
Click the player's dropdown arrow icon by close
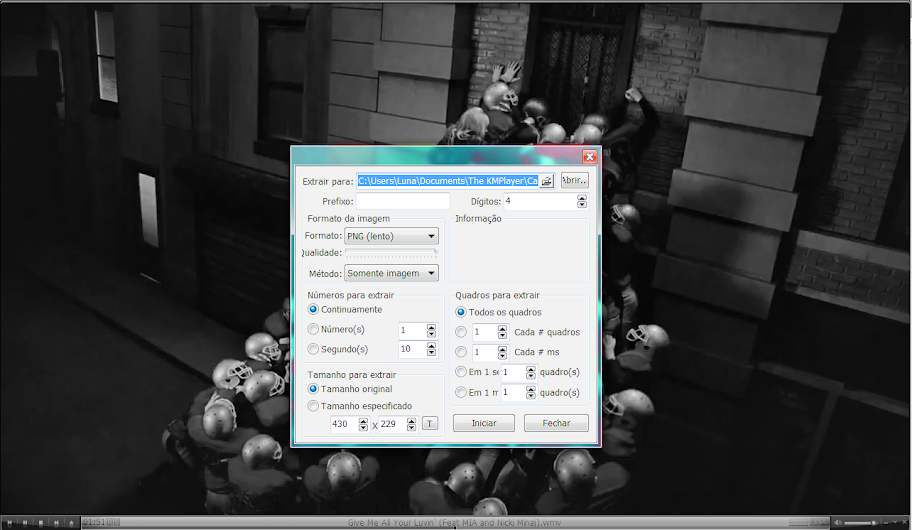[x=895, y=522]
